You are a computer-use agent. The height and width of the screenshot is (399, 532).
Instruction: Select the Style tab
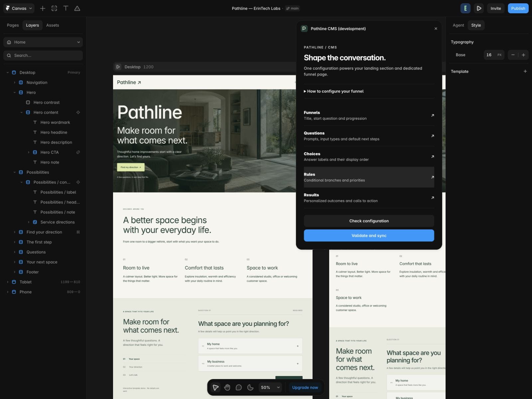click(x=476, y=25)
